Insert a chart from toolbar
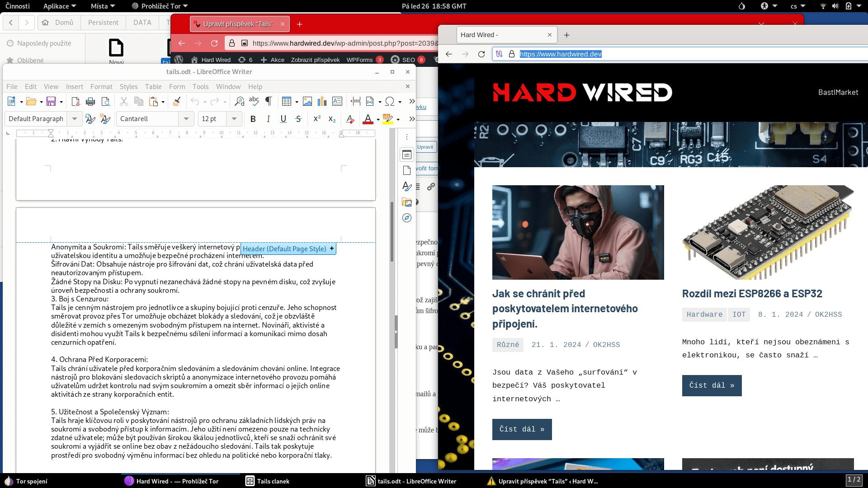 [322, 102]
